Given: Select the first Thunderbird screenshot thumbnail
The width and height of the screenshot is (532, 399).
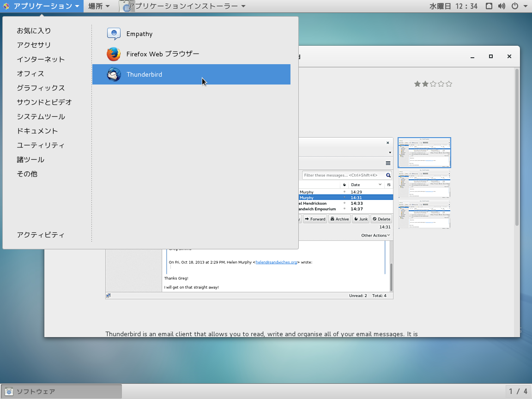Looking at the screenshot, I should coord(424,153).
